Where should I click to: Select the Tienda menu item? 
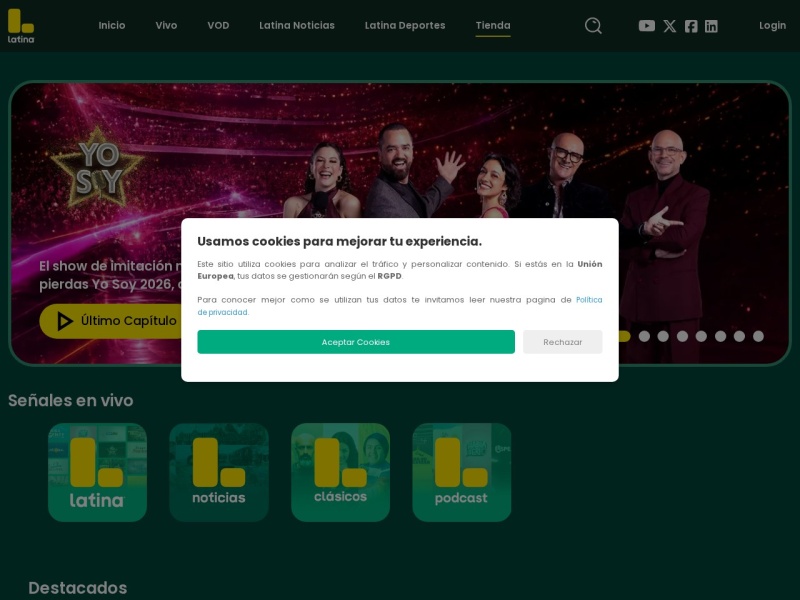(493, 26)
